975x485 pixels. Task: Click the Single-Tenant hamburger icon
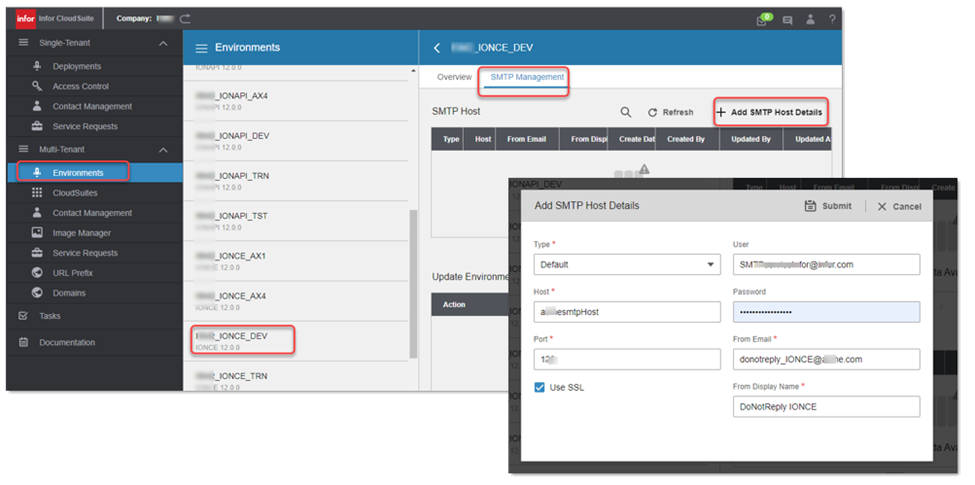pyautogui.click(x=24, y=43)
